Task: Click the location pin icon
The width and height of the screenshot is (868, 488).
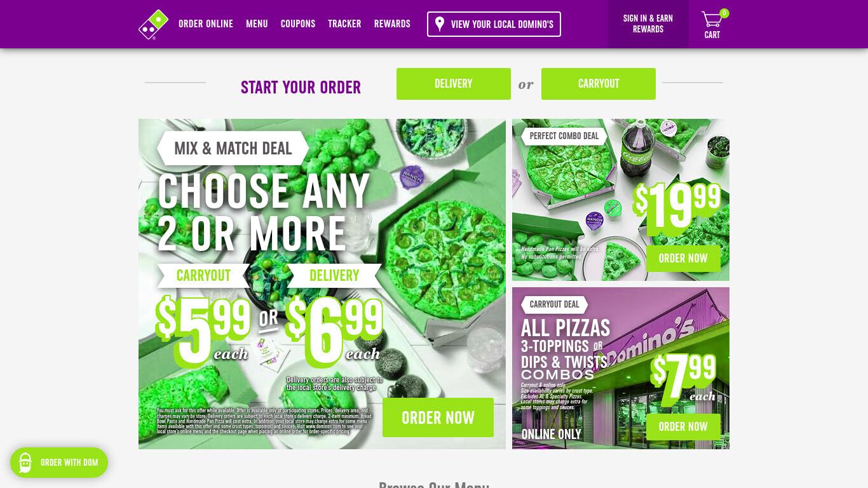Action: pos(439,24)
